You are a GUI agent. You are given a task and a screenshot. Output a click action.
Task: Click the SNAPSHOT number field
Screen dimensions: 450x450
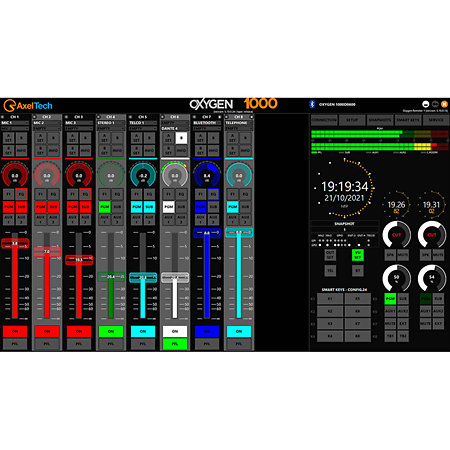(345, 229)
